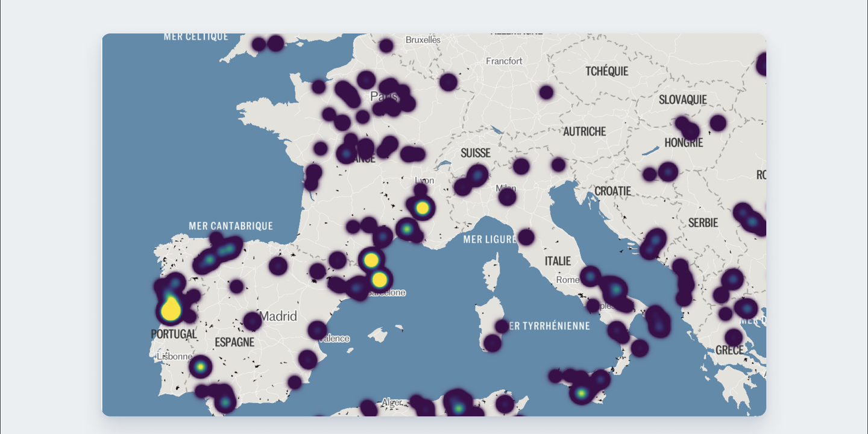Select the TCHÉQUIE country label

tap(607, 71)
